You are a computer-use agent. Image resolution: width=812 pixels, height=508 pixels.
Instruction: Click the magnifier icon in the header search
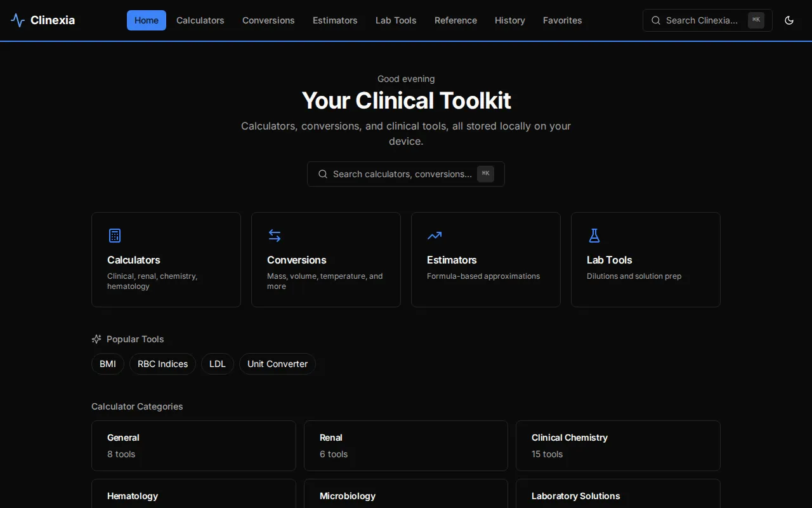click(656, 20)
